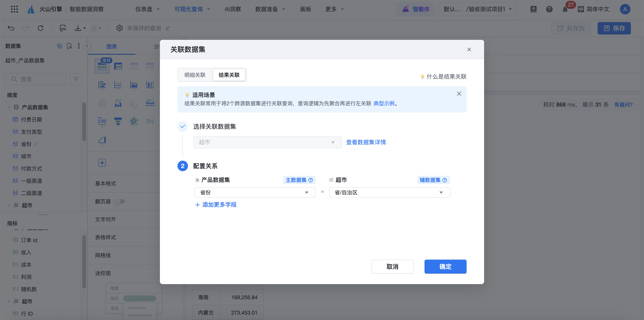
Task: Expand the project selector 验收测试项目1
Action: pos(478,9)
